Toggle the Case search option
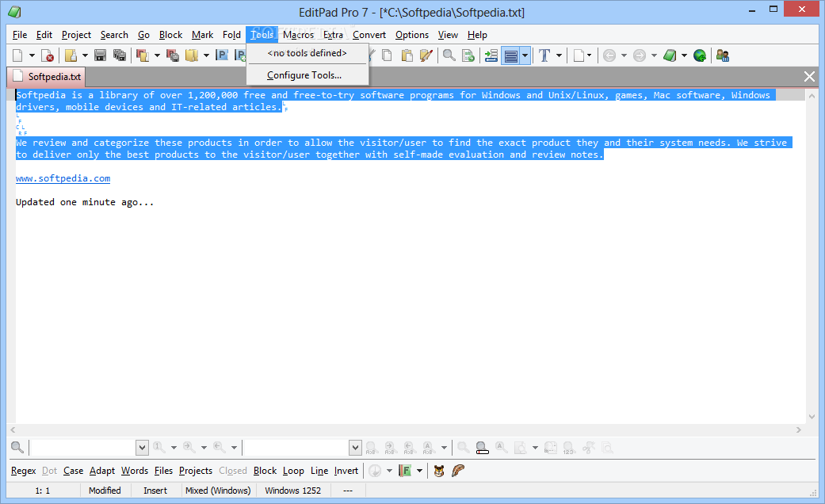The width and height of the screenshot is (825, 504). (x=73, y=471)
